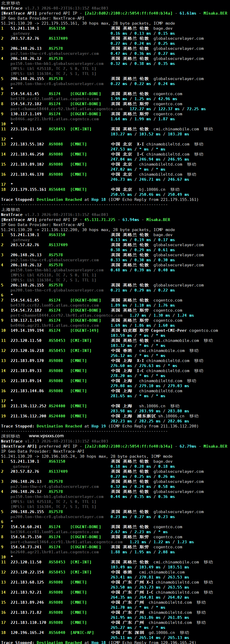Select hop IP 221.183.46.178
Screen dimensions: 230x644
coord(27,174)
